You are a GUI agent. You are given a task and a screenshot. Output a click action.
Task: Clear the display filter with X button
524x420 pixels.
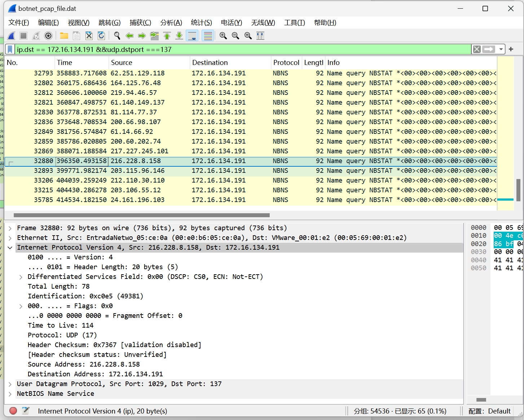pyautogui.click(x=477, y=49)
